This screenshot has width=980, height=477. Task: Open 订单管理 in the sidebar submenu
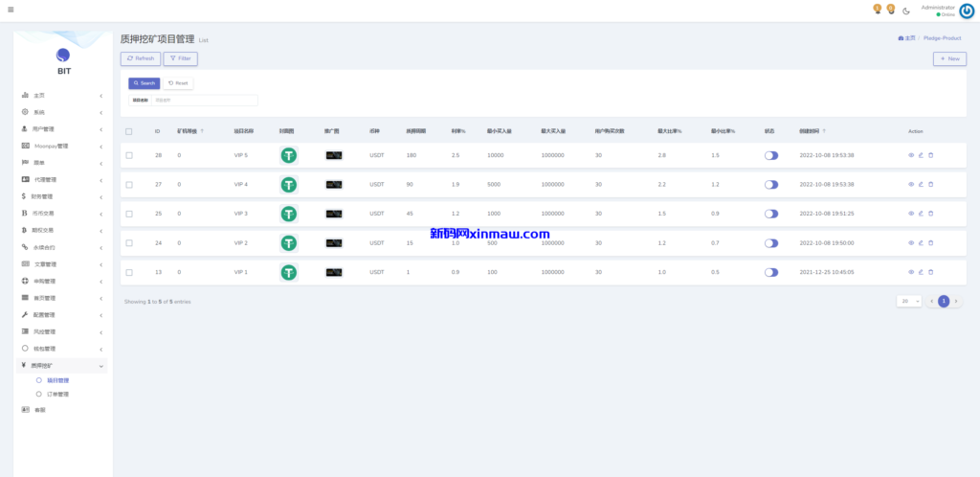click(x=57, y=394)
